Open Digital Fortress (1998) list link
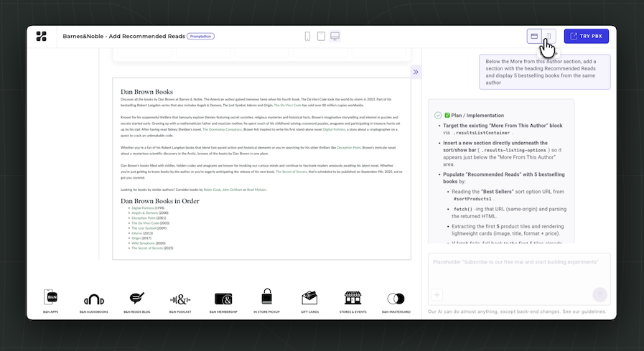The width and height of the screenshot is (644, 351). [143, 208]
